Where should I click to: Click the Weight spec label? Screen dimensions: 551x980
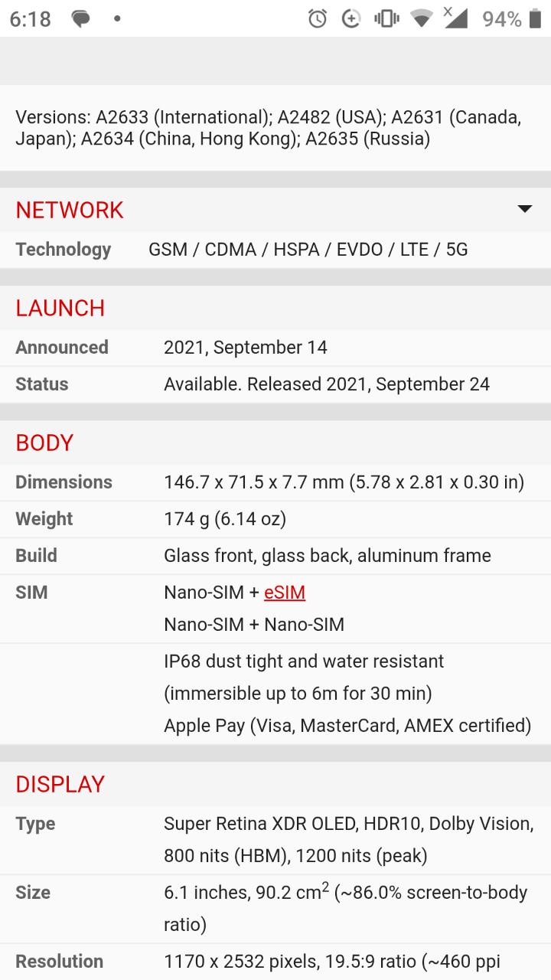click(x=44, y=519)
